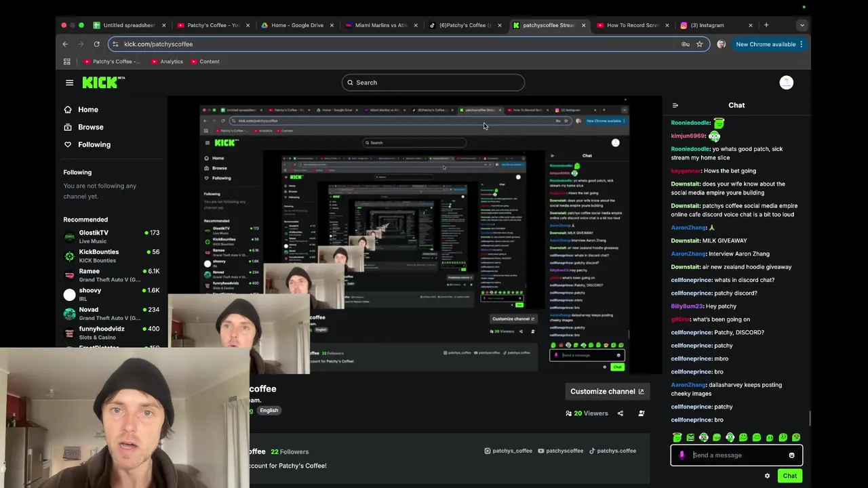This screenshot has width=868, height=488.
Task: Insert the last emote with colored eyes
Action: [x=796, y=438]
